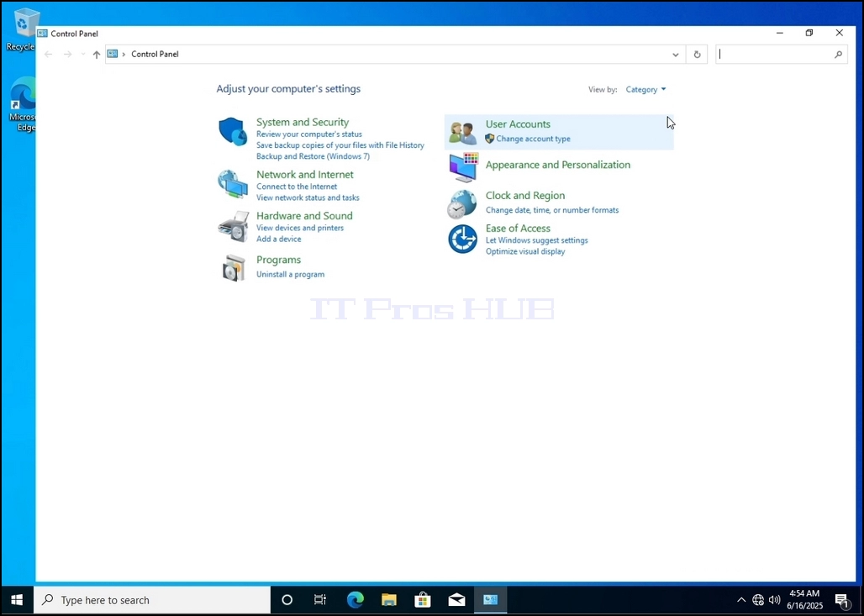The image size is (864, 616).
Task: Click Change account type
Action: [533, 139]
